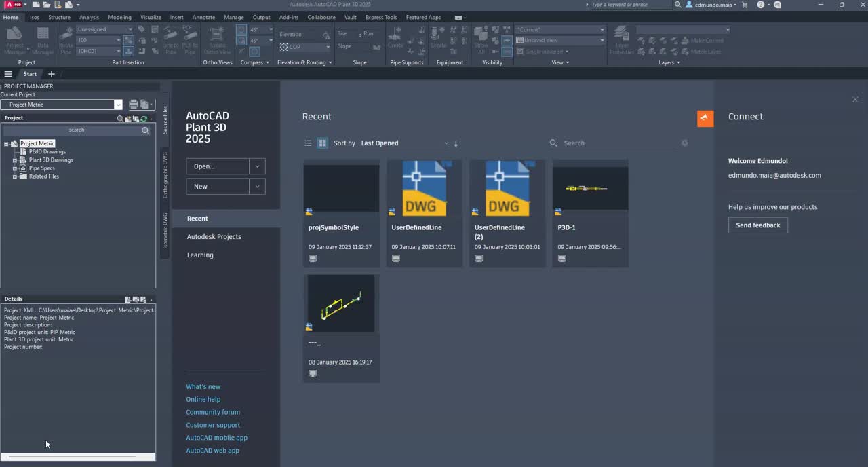868x467 pixels.
Task: Expand the Plant 3D Drawings node
Action: click(x=15, y=160)
